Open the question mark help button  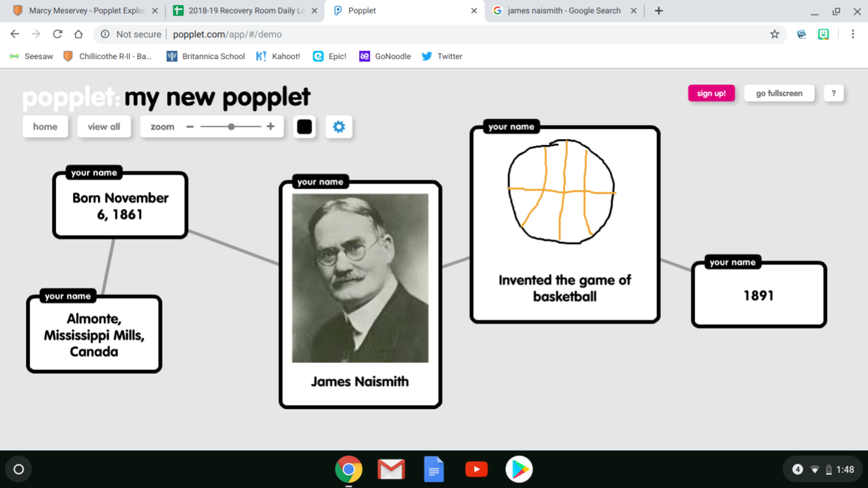833,93
